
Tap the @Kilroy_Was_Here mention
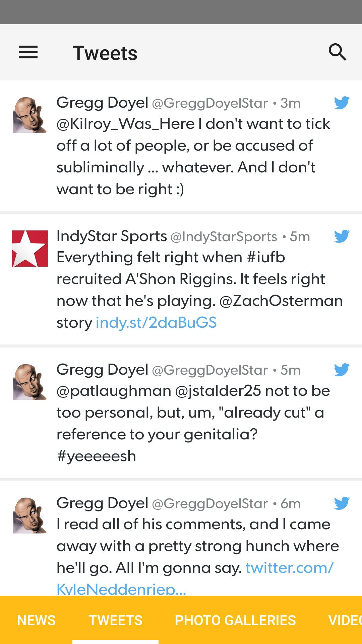tap(125, 124)
